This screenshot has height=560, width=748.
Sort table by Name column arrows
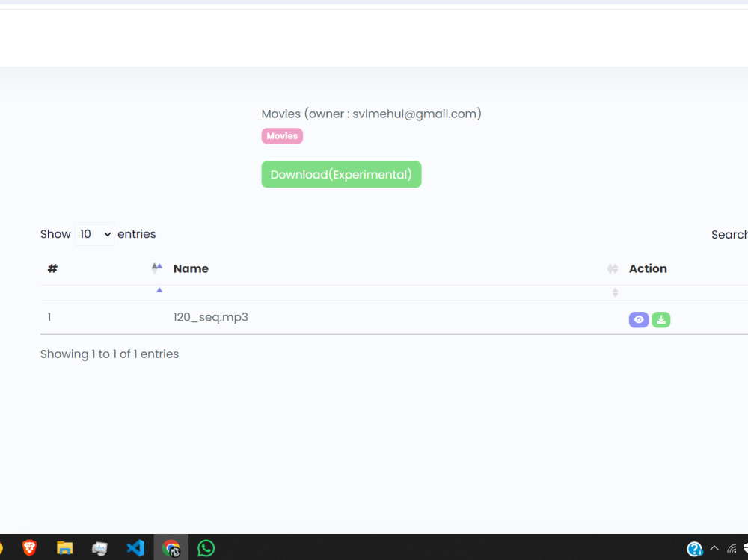pos(613,268)
